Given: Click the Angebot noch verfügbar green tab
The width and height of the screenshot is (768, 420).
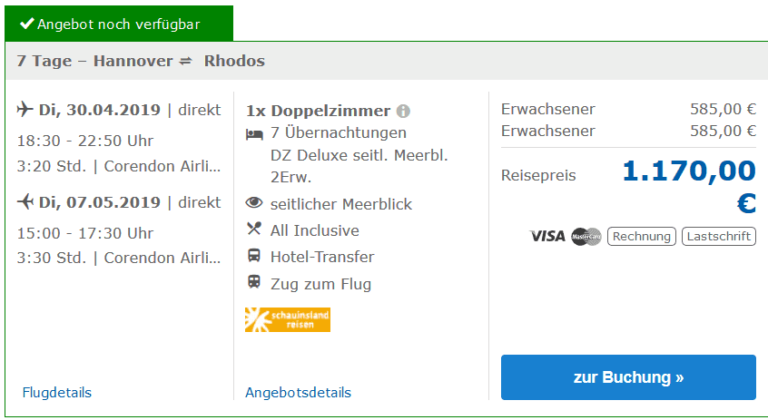Looking at the screenshot, I should click(x=119, y=23).
